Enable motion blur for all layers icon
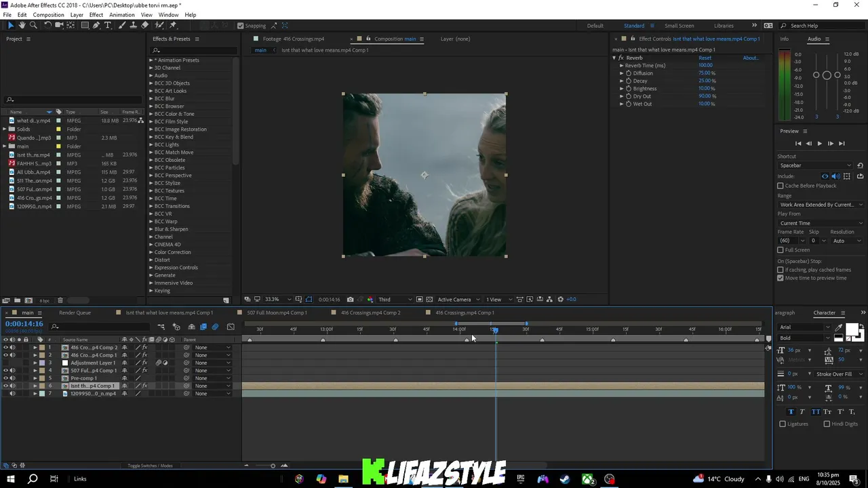Image resolution: width=868 pixels, height=488 pixels. pos(215,327)
